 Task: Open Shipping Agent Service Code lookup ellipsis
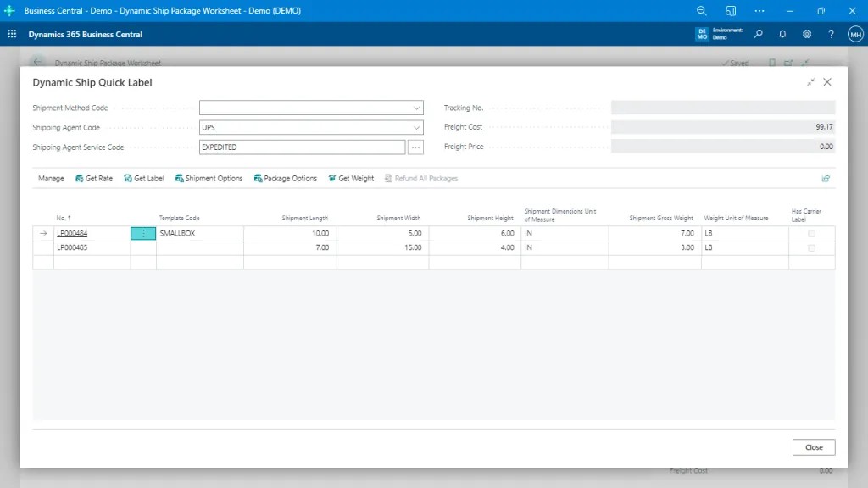point(415,147)
